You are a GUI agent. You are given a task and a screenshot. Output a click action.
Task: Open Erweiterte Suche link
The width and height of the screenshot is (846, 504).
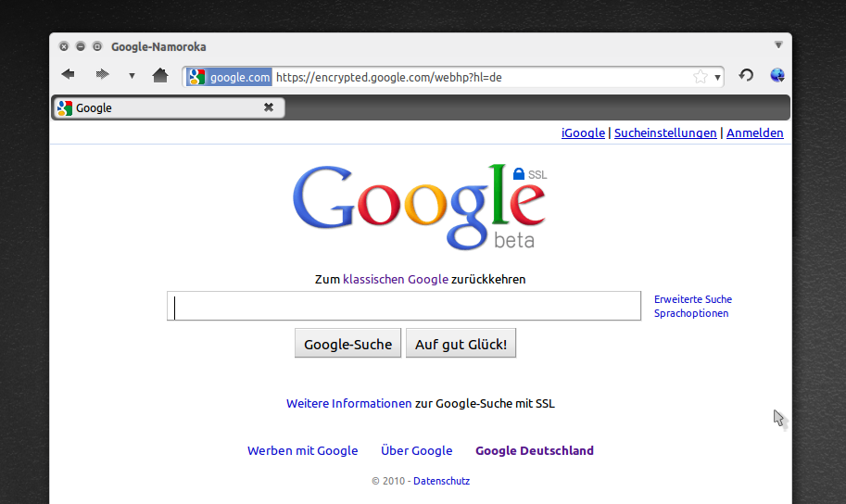click(x=693, y=299)
